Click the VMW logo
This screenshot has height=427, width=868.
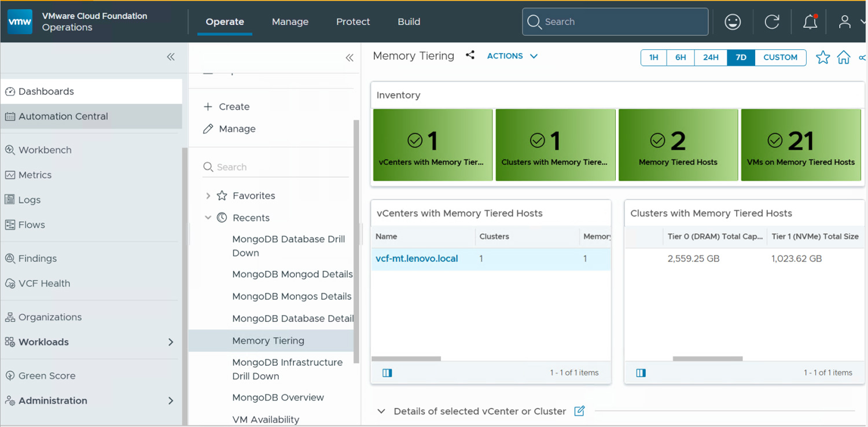19,22
